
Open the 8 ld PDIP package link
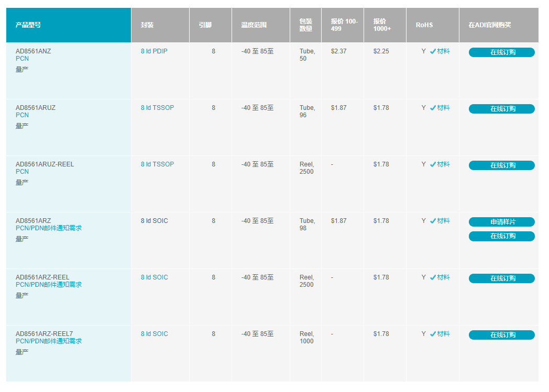point(154,51)
